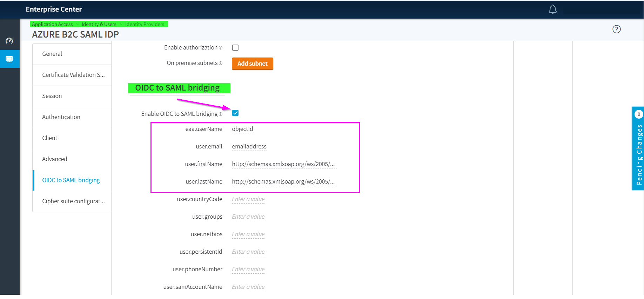Image resolution: width=644 pixels, height=299 pixels.
Task: Click the Enterprise Center title
Action: click(x=54, y=9)
